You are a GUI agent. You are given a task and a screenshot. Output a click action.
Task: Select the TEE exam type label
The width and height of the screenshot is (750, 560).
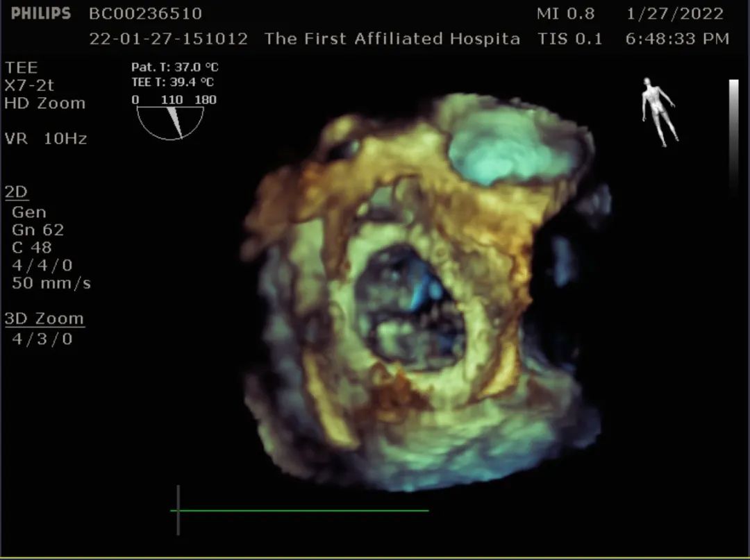point(22,68)
